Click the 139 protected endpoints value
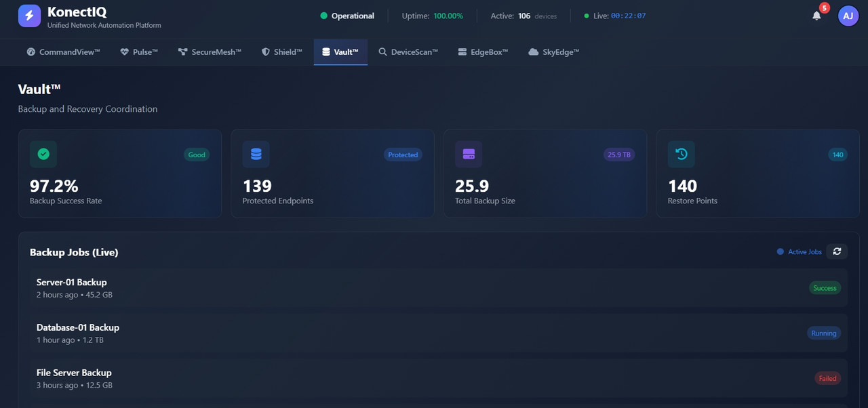The width and height of the screenshot is (868, 408). 257,186
